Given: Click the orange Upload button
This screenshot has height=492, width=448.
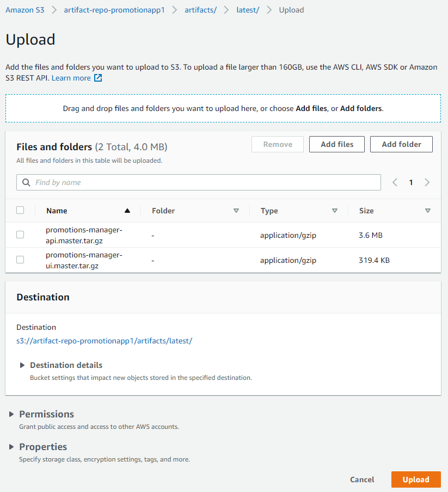Looking at the screenshot, I should 416,479.
